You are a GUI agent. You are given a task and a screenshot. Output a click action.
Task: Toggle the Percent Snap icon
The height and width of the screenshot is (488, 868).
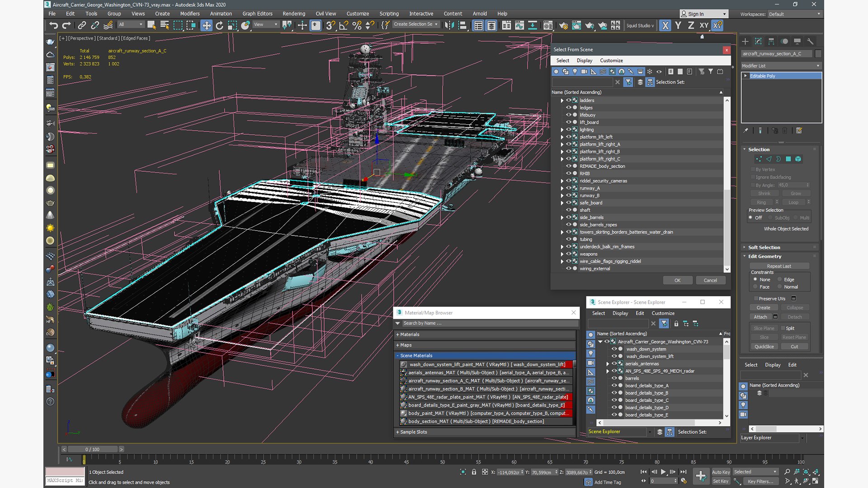[357, 25]
